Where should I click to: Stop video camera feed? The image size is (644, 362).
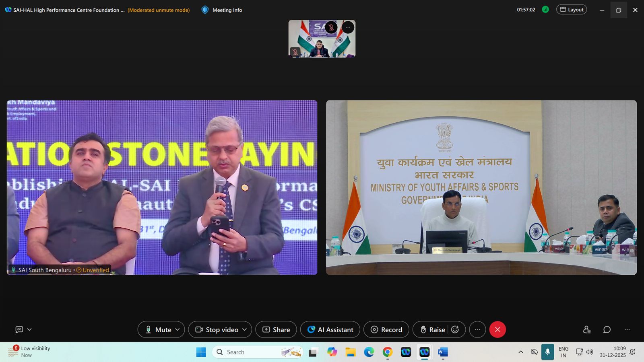[217, 330]
